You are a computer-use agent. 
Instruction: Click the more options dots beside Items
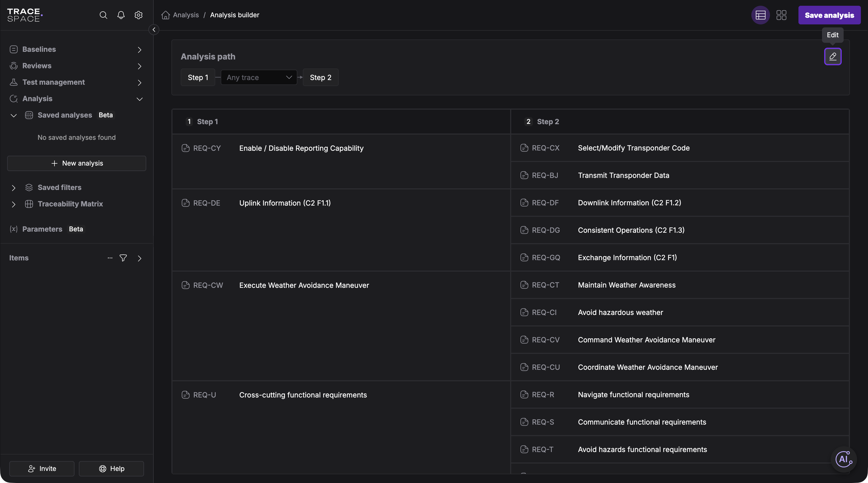(110, 258)
